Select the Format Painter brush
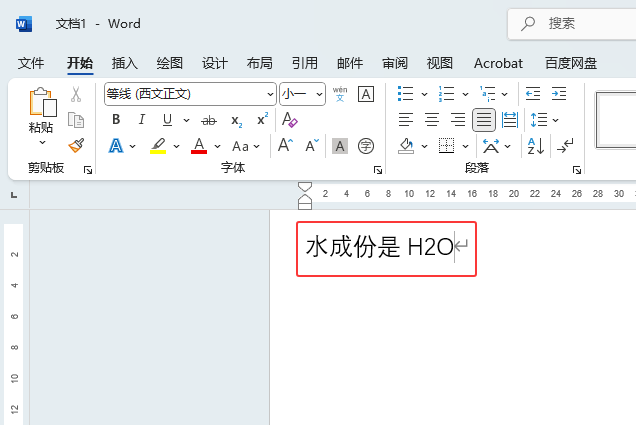The image size is (636, 425). (x=76, y=146)
